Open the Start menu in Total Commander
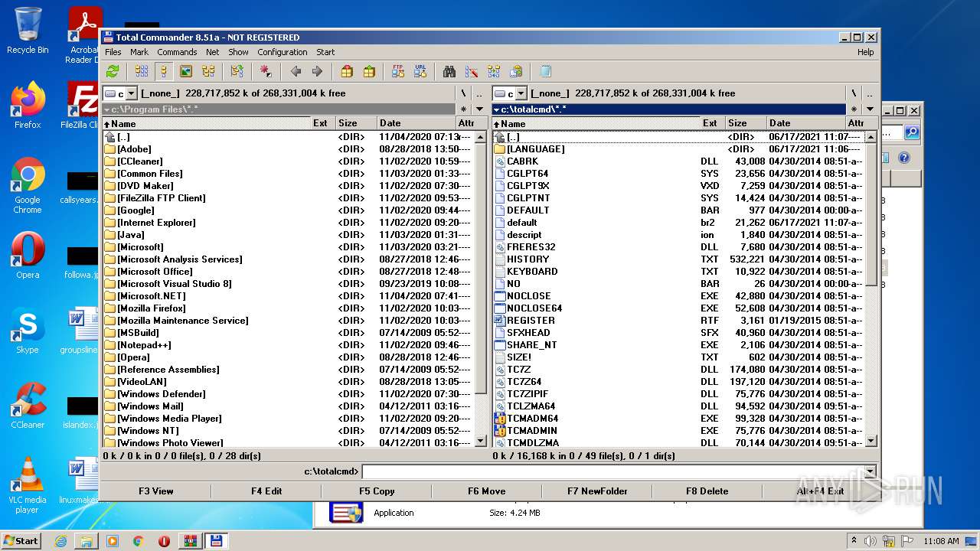Image resolution: width=980 pixels, height=551 pixels. click(x=325, y=52)
